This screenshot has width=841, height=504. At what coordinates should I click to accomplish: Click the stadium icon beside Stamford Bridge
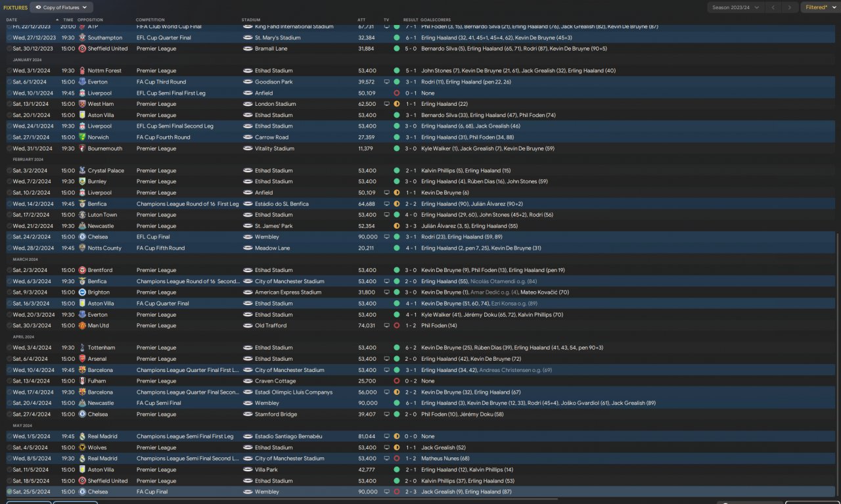click(248, 414)
